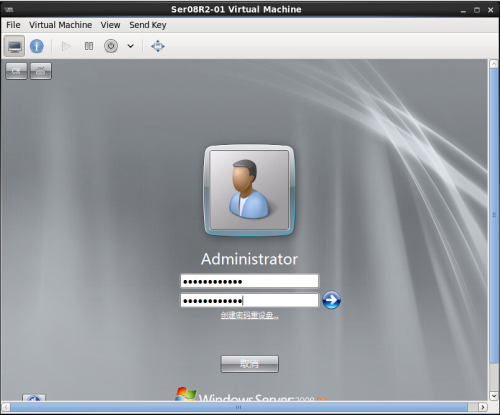Open the View menu

pos(110,25)
